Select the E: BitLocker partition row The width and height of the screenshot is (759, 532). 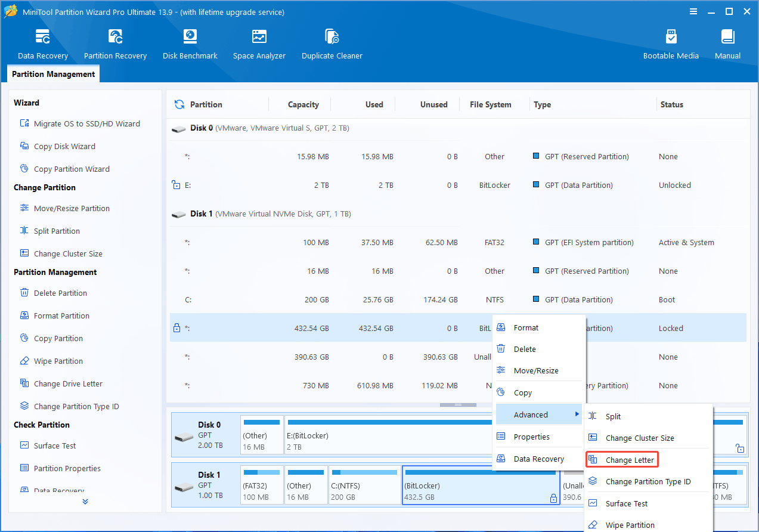coord(458,185)
